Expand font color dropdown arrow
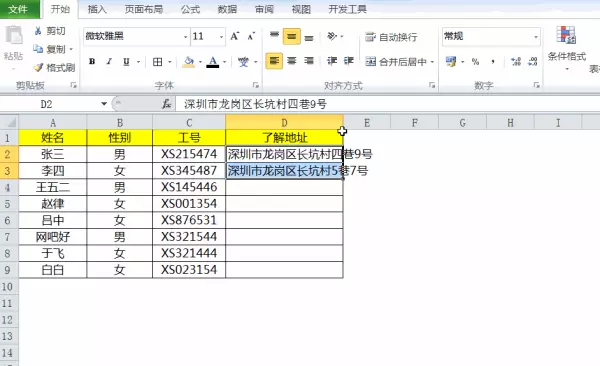This screenshot has height=366, width=600. click(225, 62)
